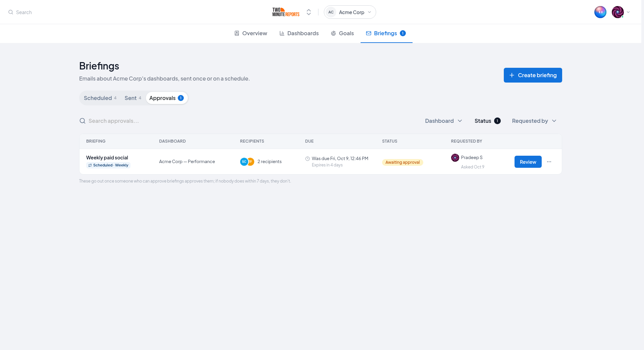Click the Create briefing button
Image resolution: width=644 pixels, height=350 pixels.
tap(533, 75)
